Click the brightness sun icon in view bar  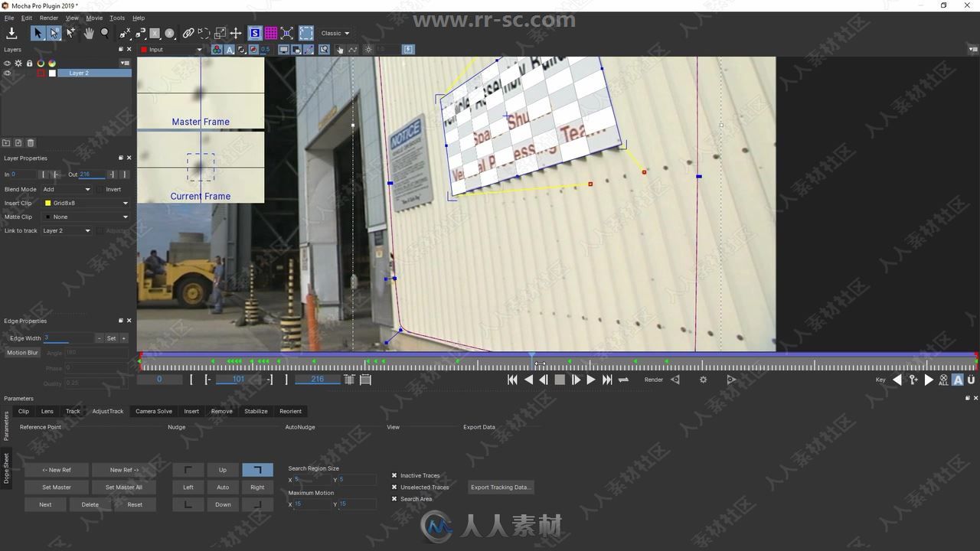tap(368, 50)
